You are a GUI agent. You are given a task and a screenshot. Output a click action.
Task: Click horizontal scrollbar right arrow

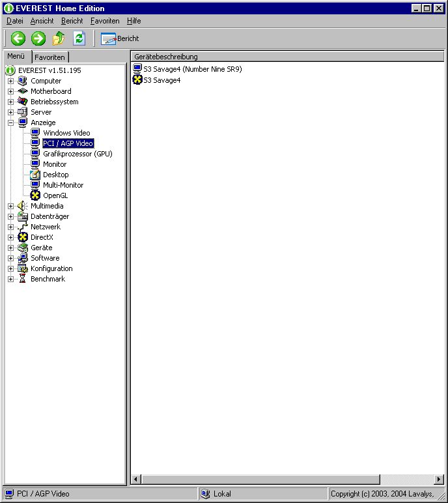click(439, 480)
